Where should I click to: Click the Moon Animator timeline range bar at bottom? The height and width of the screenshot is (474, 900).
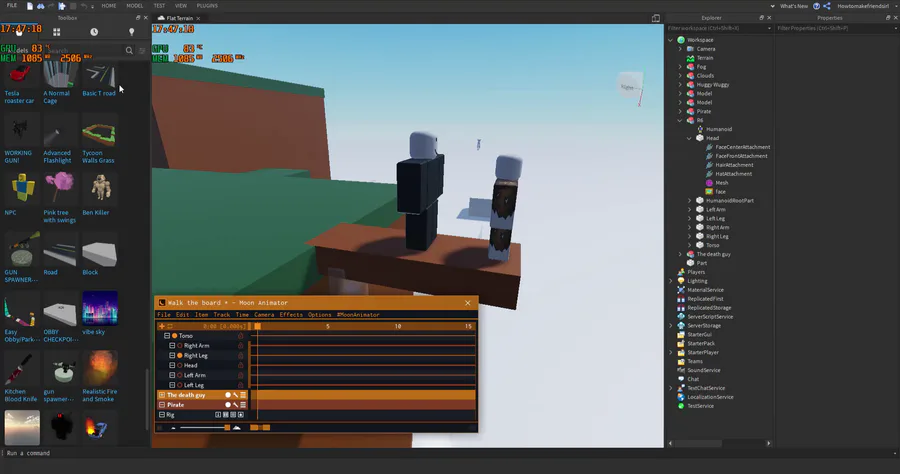260,428
